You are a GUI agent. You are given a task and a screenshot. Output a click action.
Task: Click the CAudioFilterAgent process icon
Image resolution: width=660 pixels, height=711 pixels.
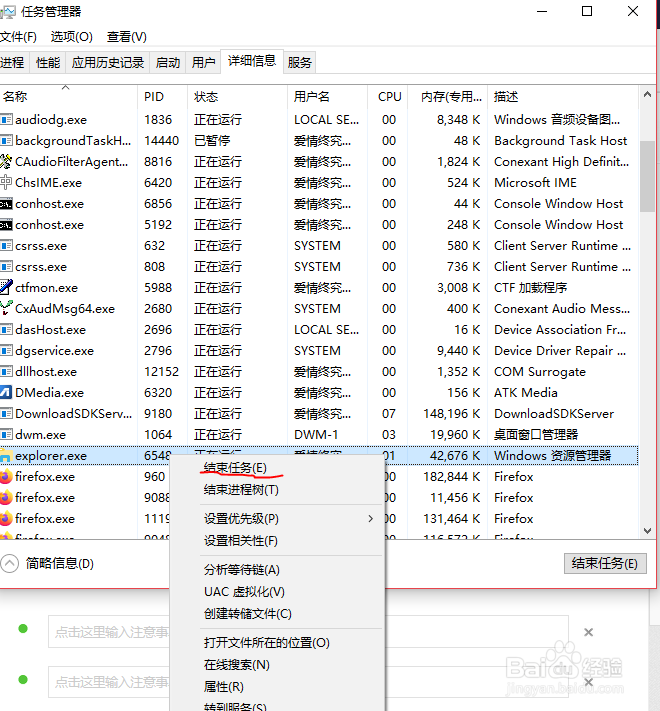6,161
